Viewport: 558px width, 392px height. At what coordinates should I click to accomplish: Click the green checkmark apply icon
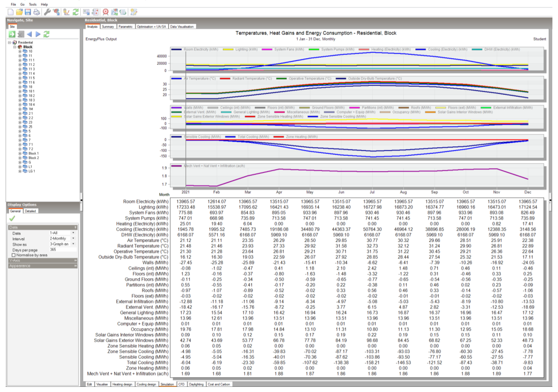[12, 219]
